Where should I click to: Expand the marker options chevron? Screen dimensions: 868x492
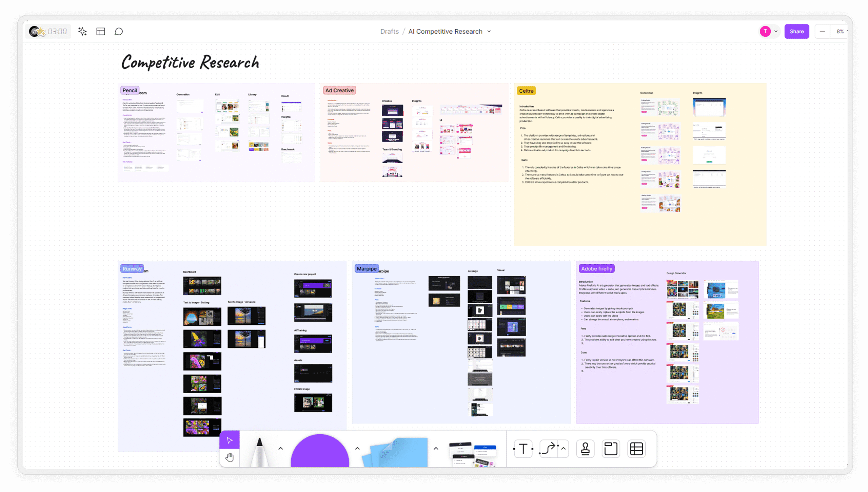pyautogui.click(x=280, y=448)
